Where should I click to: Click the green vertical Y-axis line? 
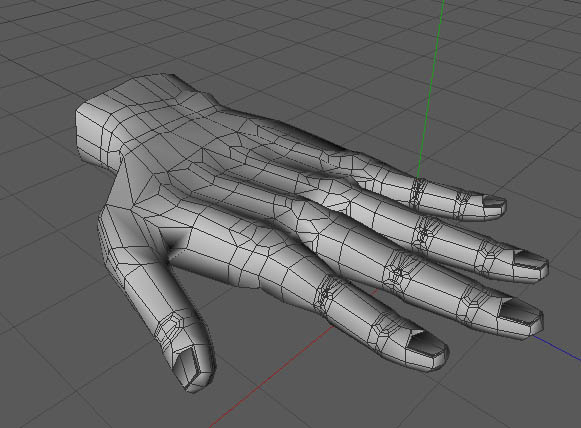click(x=431, y=89)
